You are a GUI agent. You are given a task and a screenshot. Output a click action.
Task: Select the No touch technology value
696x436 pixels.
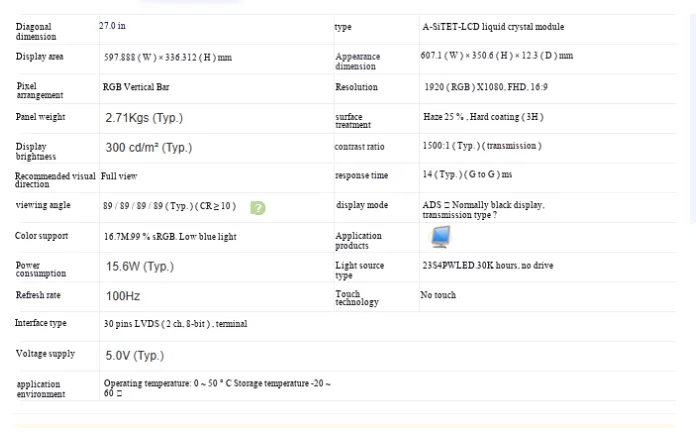(x=438, y=295)
